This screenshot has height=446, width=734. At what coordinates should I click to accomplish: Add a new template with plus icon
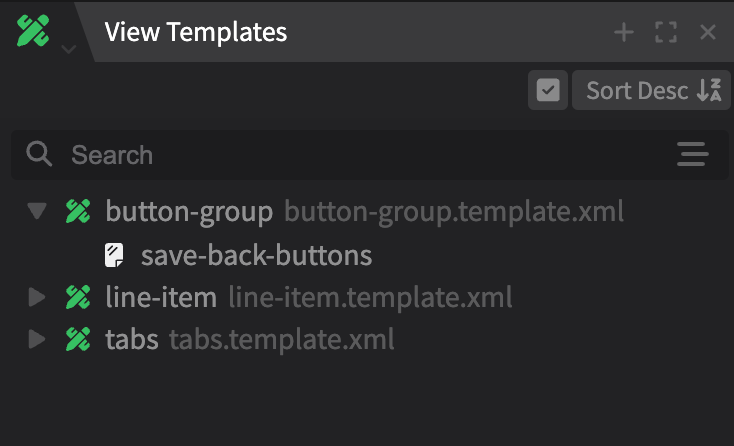[624, 33]
